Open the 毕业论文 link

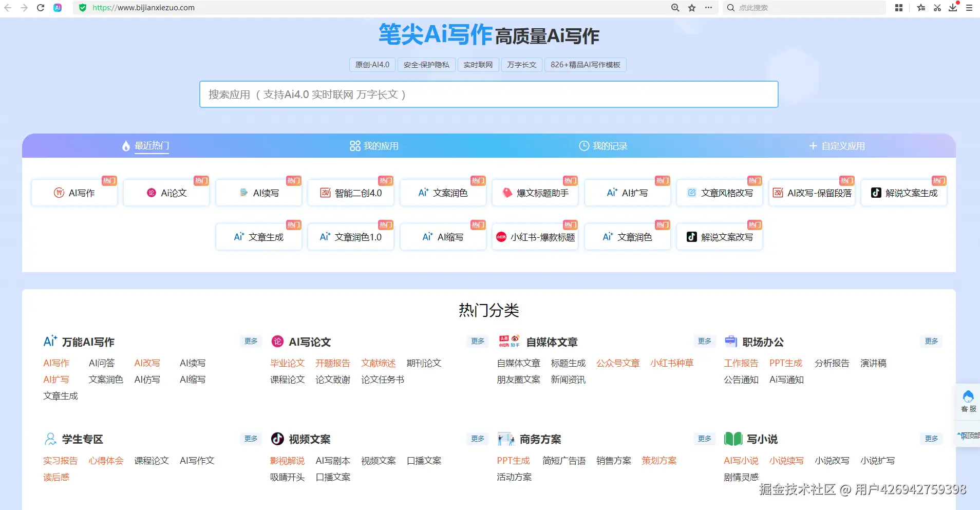288,363
